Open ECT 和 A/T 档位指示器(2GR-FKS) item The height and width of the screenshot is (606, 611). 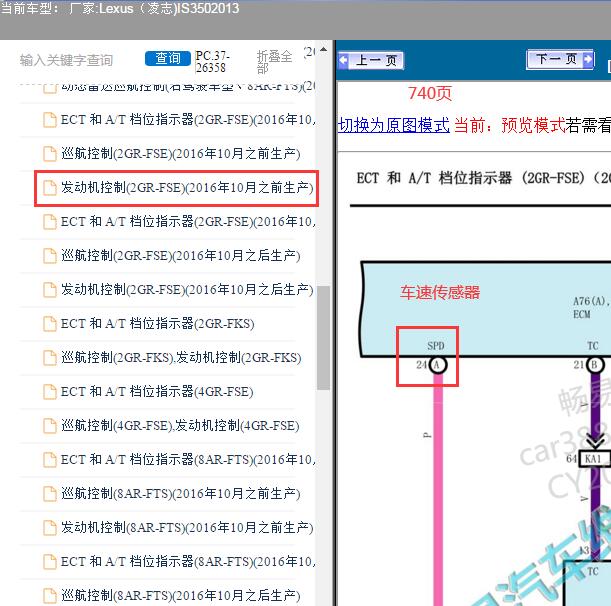pos(157,324)
